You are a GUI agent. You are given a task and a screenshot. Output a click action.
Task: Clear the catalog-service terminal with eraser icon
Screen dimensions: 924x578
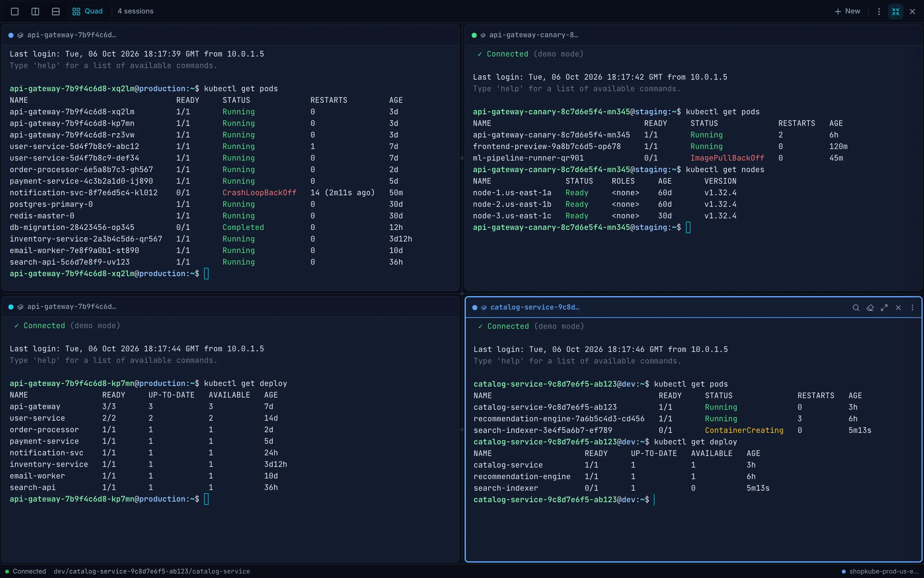[870, 308]
